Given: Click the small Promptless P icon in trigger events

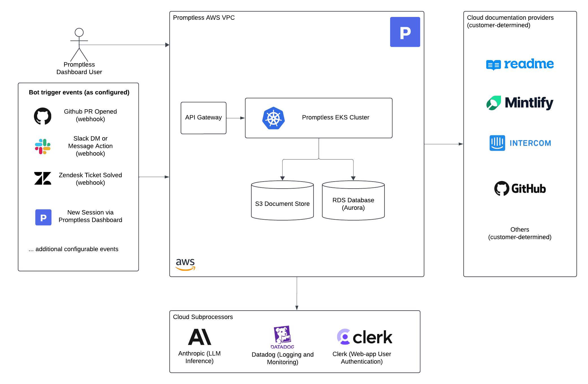Looking at the screenshot, I should (43, 217).
